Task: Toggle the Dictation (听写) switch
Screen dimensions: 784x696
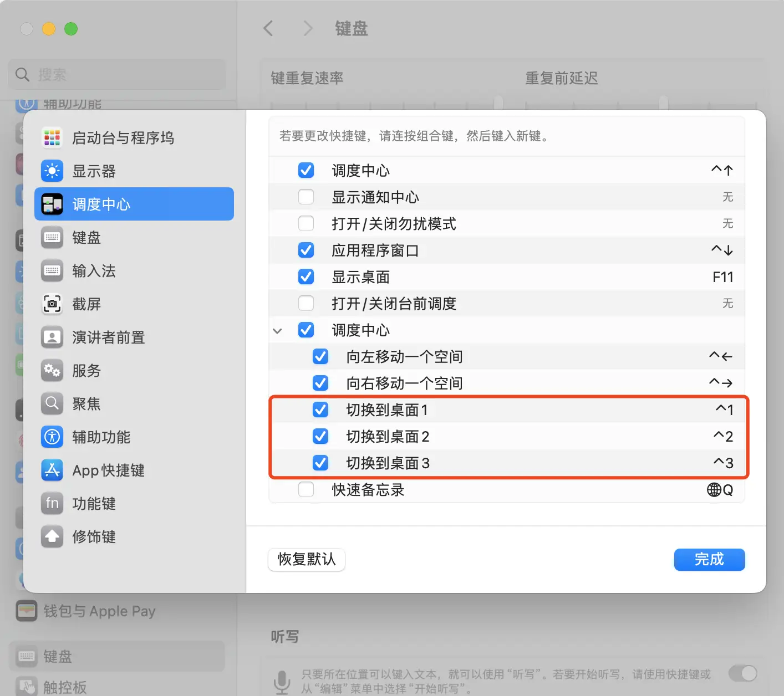Action: (x=742, y=673)
